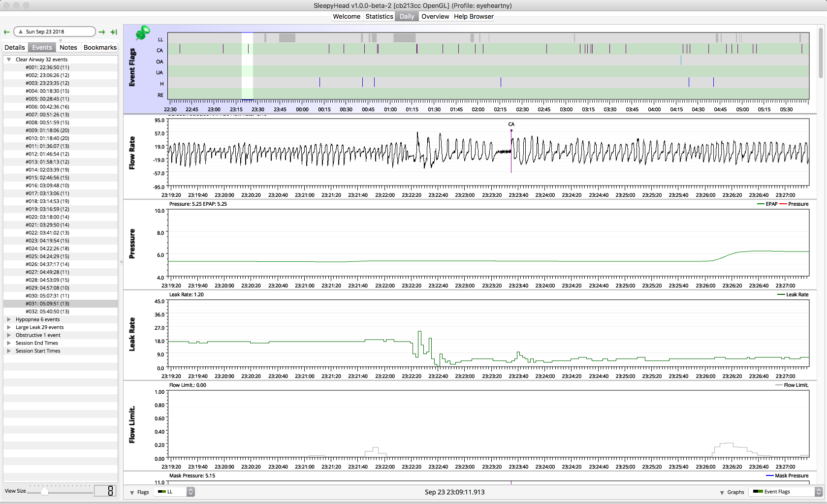Click the triangle icon beside Graphs label
Screen dimensions: 827x504
722,492
